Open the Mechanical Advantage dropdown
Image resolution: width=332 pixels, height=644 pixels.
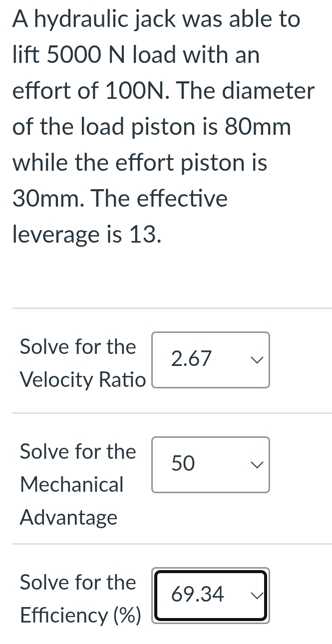click(x=211, y=465)
